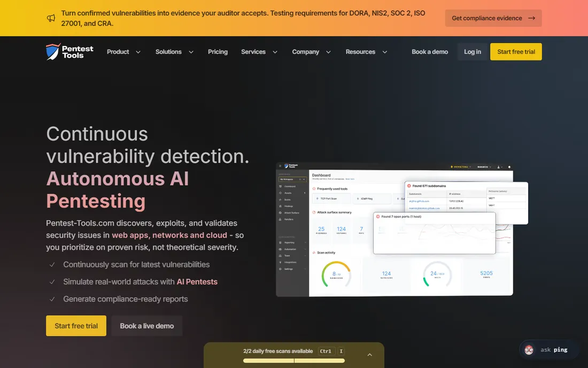
Task: Expand the Resources chevron arrow
Action: click(x=384, y=52)
